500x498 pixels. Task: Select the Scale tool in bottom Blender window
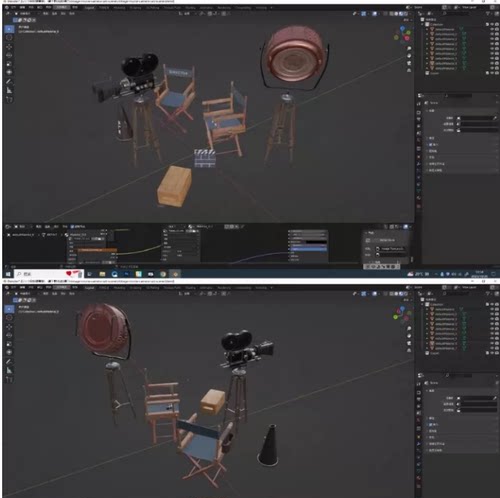[9, 344]
